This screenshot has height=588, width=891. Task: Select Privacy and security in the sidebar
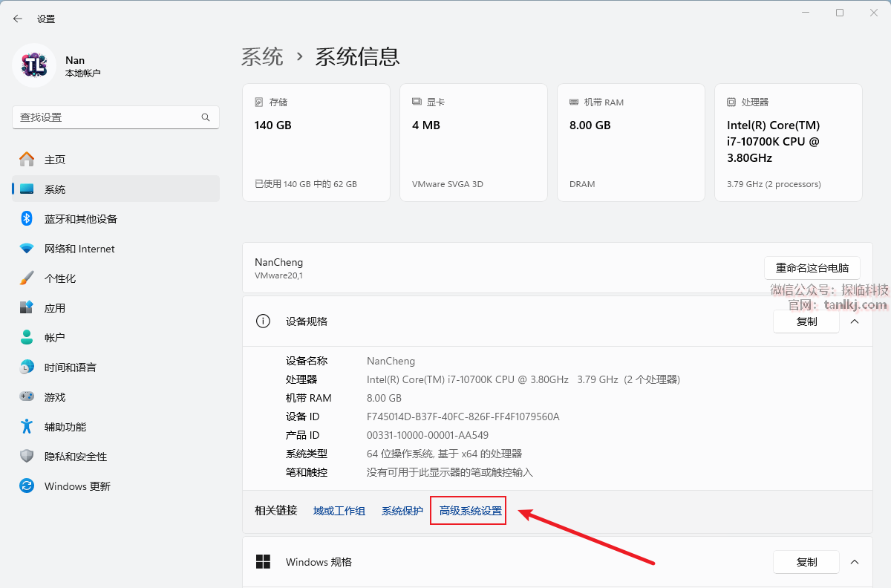pyautogui.click(x=75, y=457)
